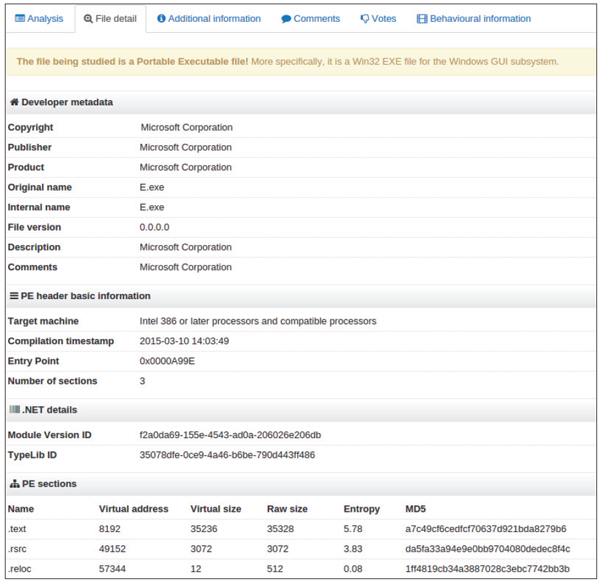This screenshot has height=582, width=600.
Task: Click the Description label
Action: pos(34,247)
